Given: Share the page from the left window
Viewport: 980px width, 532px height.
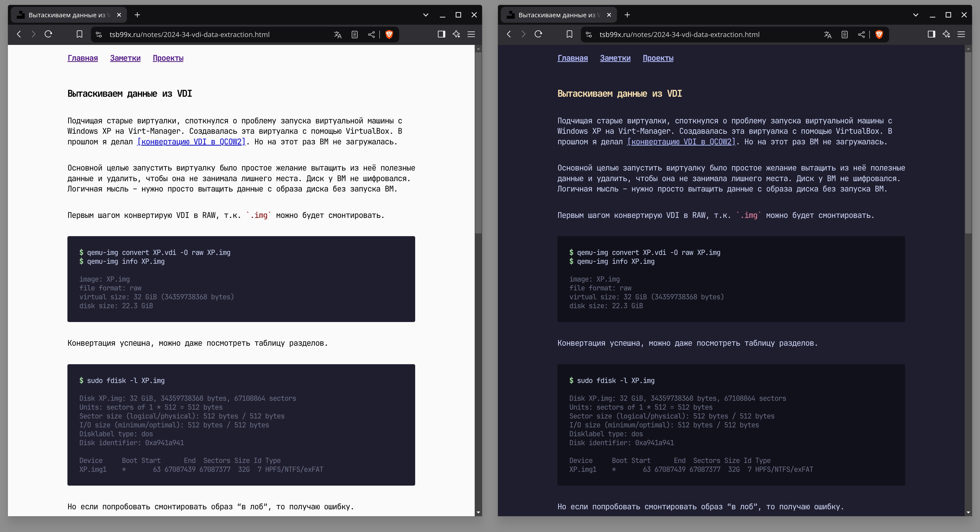Looking at the screenshot, I should point(371,35).
